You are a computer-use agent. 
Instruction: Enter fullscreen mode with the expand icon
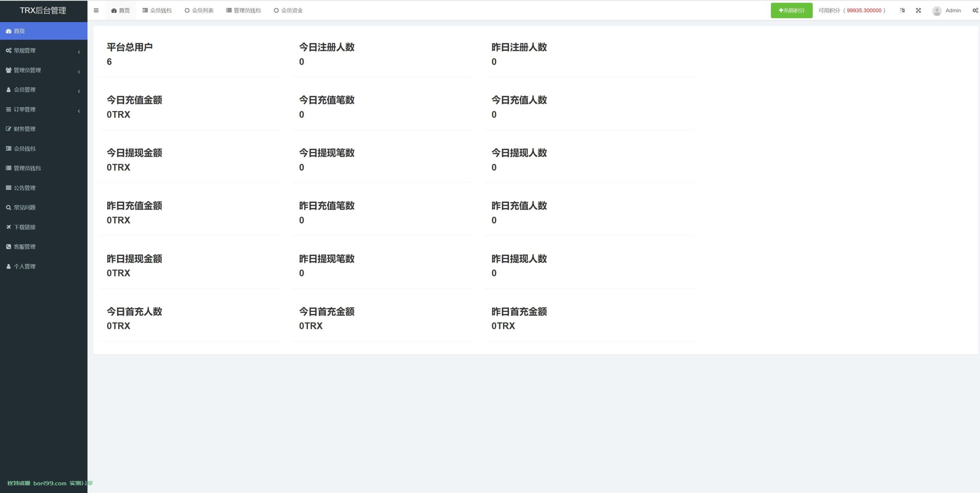point(918,10)
